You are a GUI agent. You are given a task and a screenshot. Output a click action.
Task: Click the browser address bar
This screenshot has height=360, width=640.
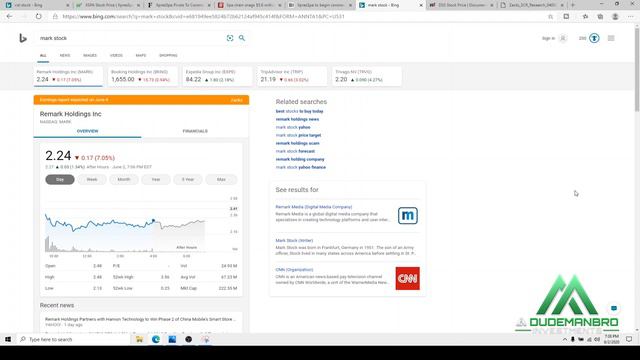(x=302, y=17)
